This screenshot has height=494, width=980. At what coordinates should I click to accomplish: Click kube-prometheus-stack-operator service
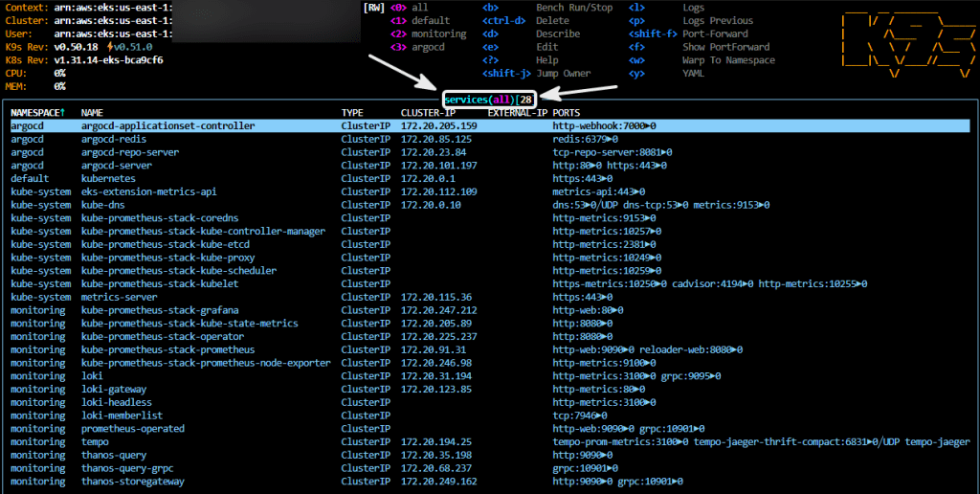[x=163, y=336]
